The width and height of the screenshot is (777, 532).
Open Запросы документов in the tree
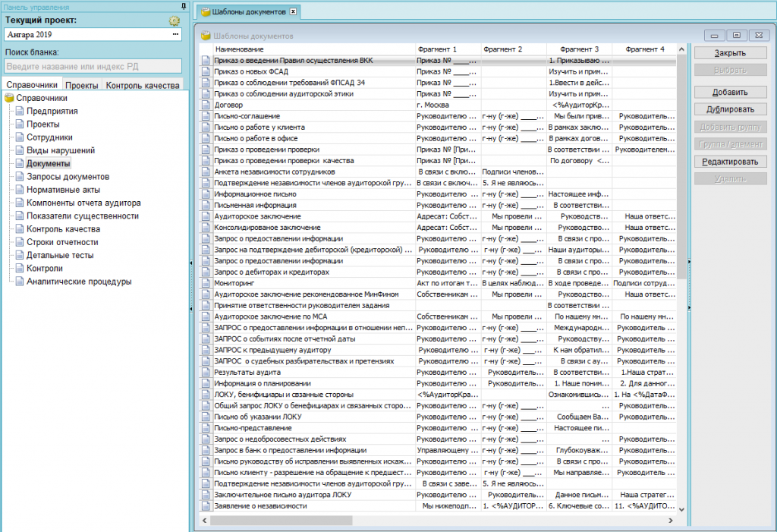(68, 177)
